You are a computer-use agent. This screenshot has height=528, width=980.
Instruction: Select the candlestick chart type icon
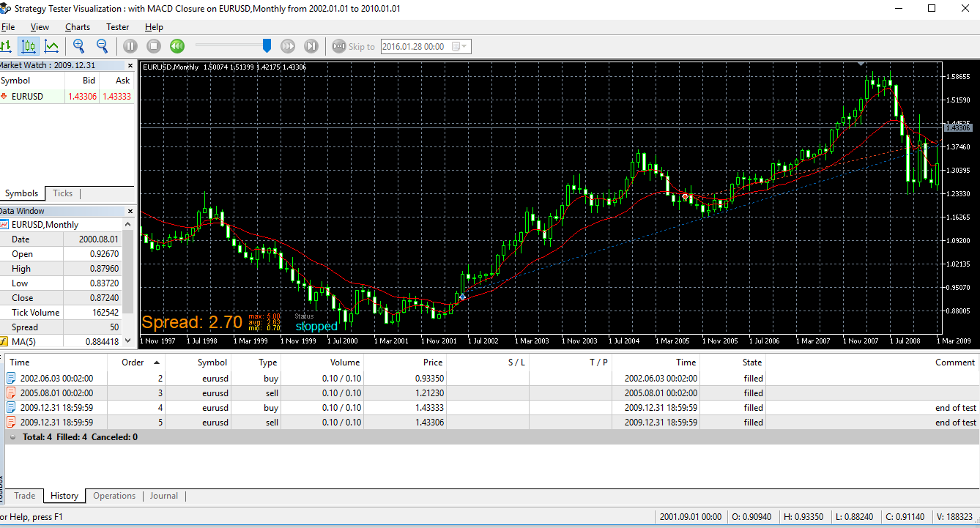pyautogui.click(x=29, y=46)
